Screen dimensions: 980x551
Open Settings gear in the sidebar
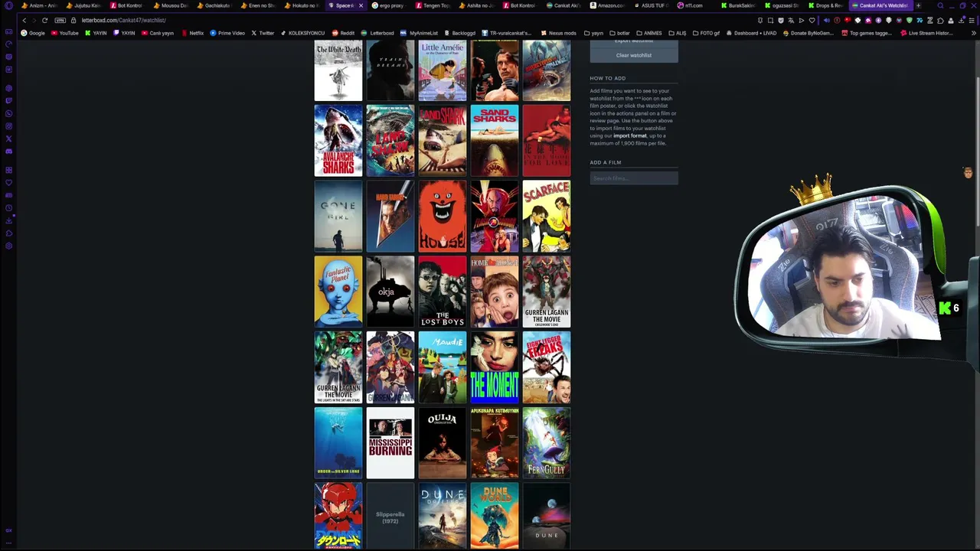coord(8,246)
